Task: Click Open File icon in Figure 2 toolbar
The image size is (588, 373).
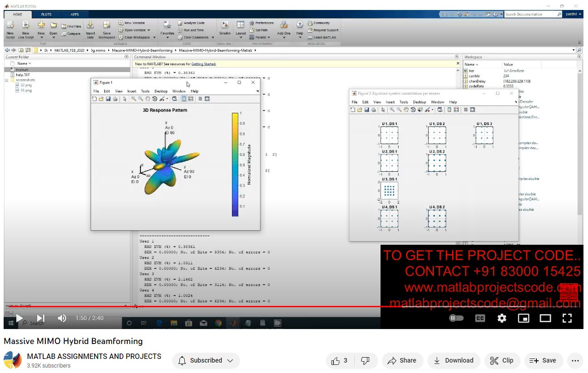Action: [x=360, y=110]
